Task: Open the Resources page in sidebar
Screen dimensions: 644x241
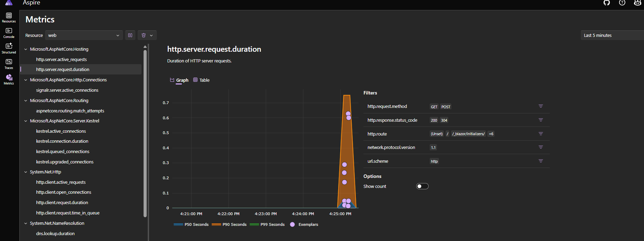Action: [9, 17]
